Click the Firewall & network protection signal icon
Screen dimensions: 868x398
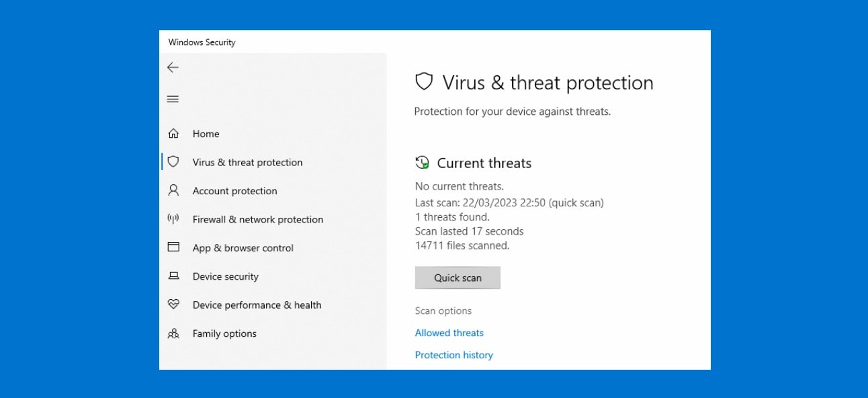point(173,219)
